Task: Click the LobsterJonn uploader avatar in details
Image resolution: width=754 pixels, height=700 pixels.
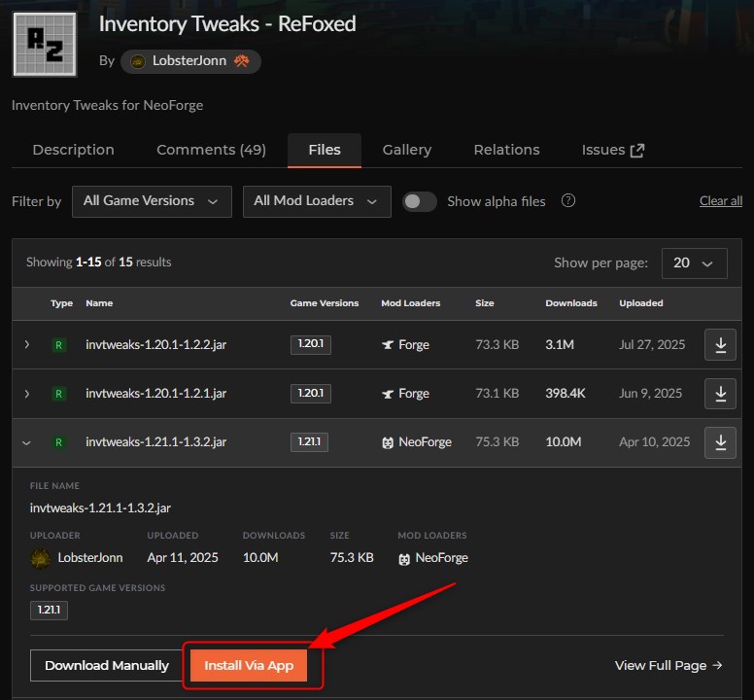Action: (x=41, y=558)
